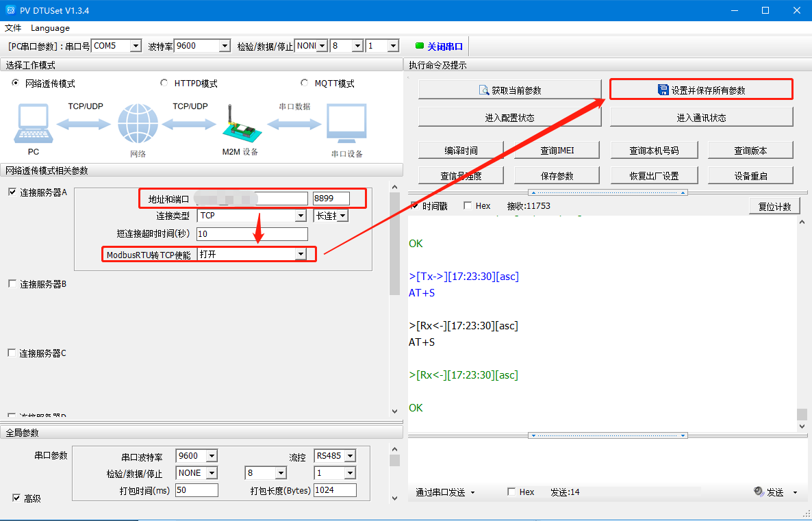The height and width of the screenshot is (521, 812).
Task: Enable the 连接服务器B checkbox
Action: coord(12,284)
